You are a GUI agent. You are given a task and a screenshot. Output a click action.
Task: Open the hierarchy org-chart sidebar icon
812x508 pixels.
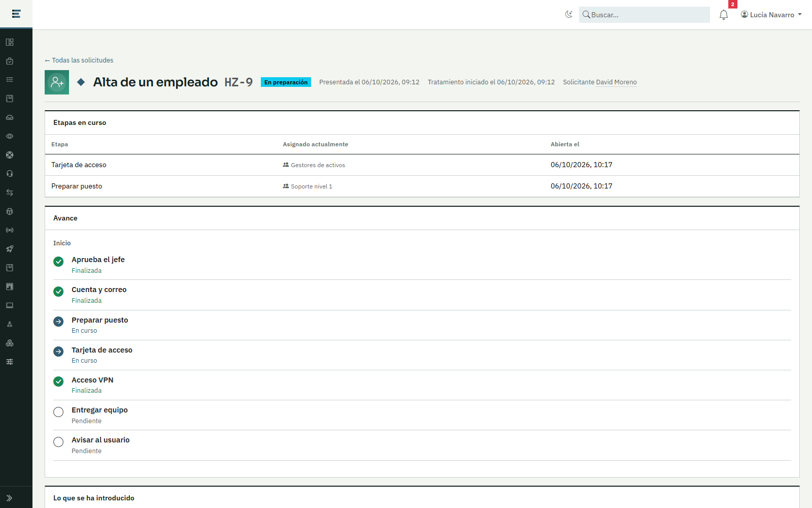[x=10, y=324]
